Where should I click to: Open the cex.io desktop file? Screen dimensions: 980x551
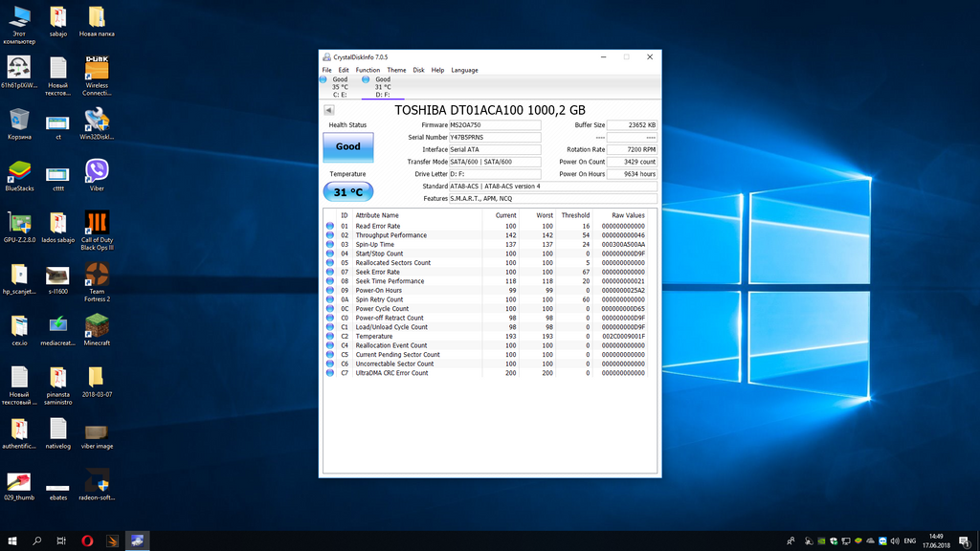(19, 330)
